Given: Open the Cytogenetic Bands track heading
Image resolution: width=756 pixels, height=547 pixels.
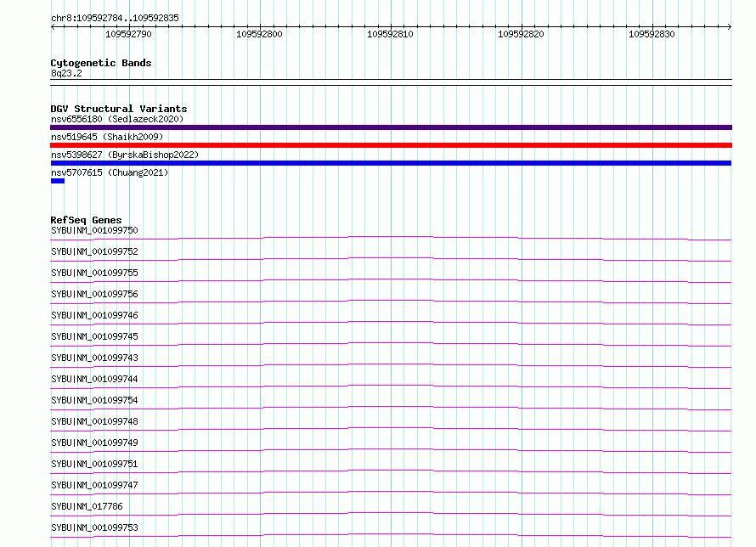Looking at the screenshot, I should pos(101,63).
